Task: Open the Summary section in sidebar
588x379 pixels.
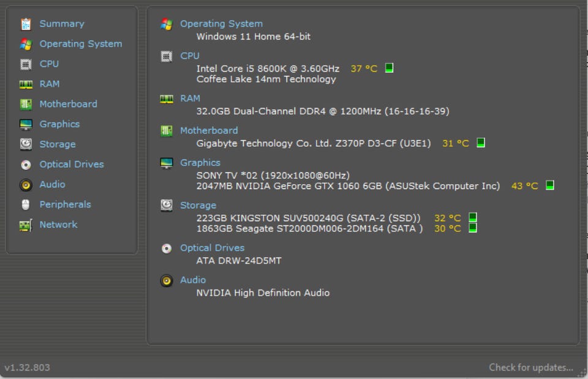Action: [62, 24]
